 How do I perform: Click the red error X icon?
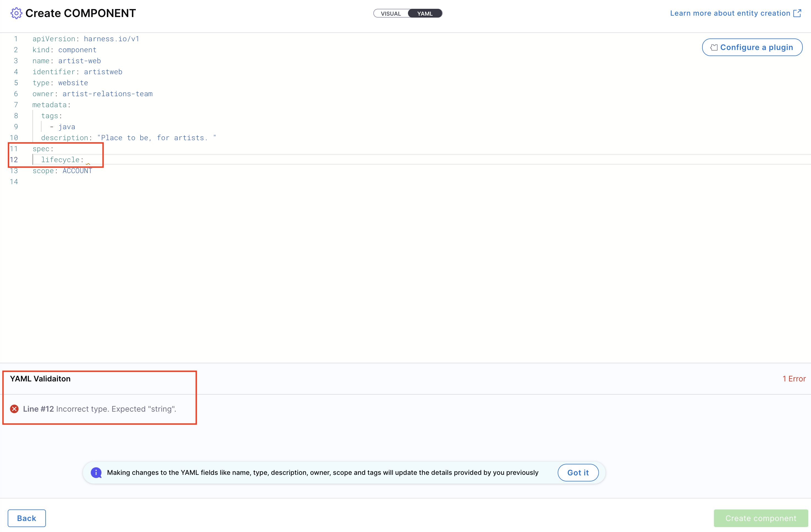tap(14, 409)
